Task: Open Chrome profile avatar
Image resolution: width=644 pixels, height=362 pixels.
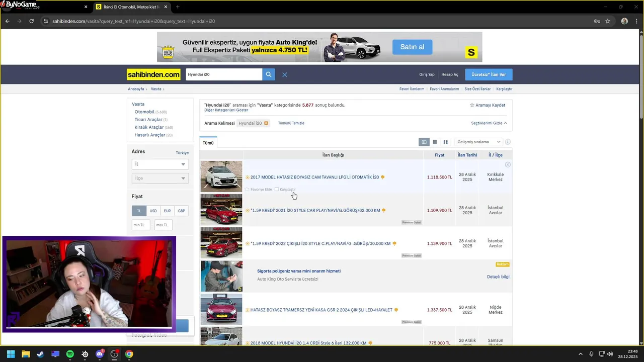Action: (x=624, y=21)
